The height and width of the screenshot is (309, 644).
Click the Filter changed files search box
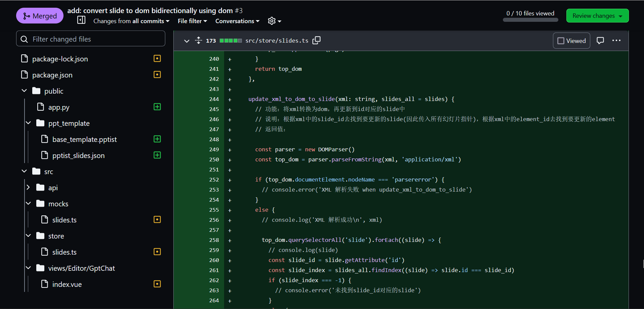[x=91, y=39]
